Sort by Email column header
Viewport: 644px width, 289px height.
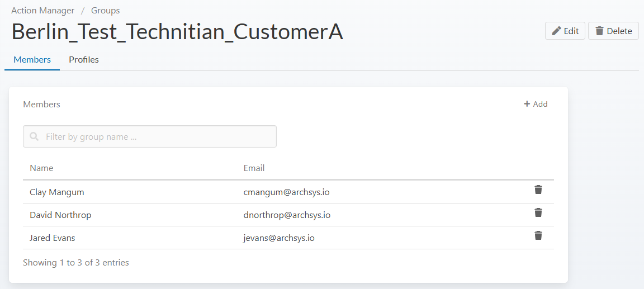point(254,168)
